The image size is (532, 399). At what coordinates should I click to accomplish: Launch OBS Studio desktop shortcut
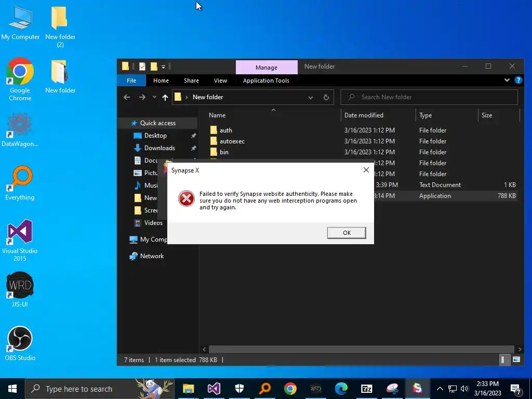tap(20, 343)
